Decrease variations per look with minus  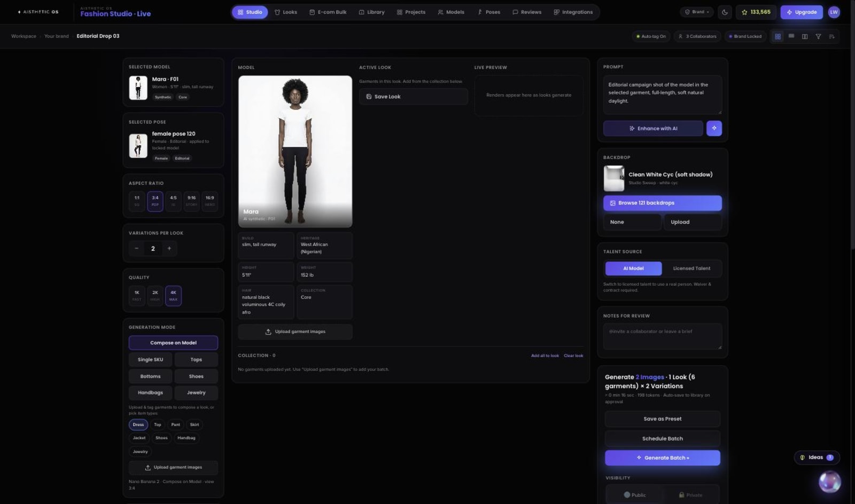click(137, 248)
